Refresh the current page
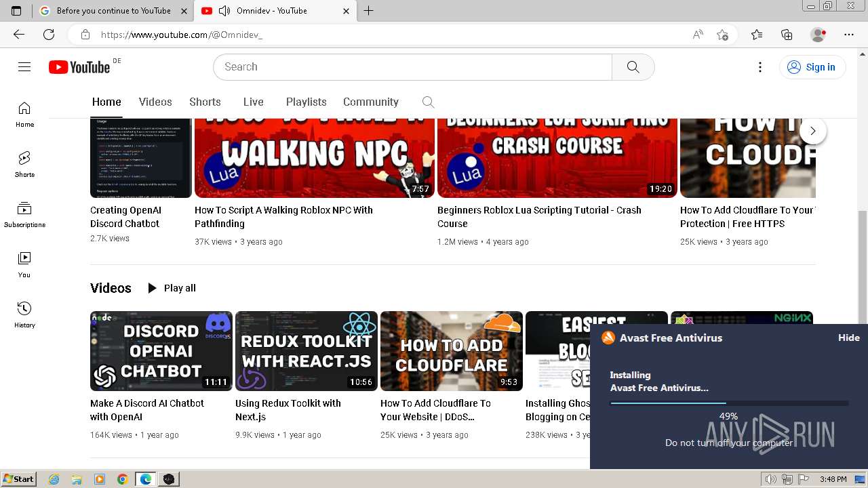This screenshot has height=488, width=868. 49,35
